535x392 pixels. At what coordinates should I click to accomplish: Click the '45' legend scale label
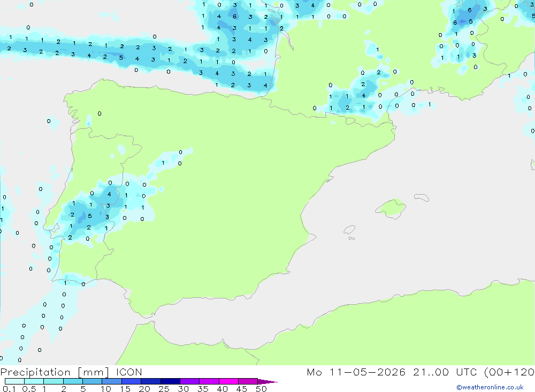pyautogui.click(x=242, y=389)
